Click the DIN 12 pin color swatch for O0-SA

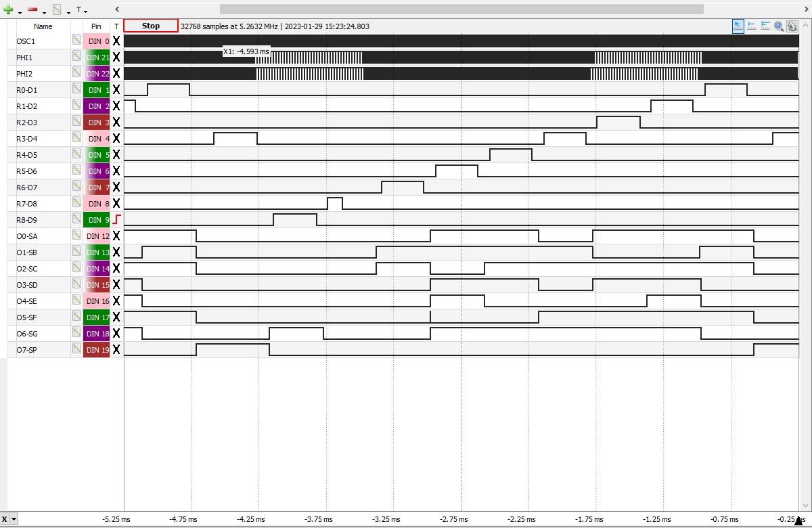[x=96, y=236]
